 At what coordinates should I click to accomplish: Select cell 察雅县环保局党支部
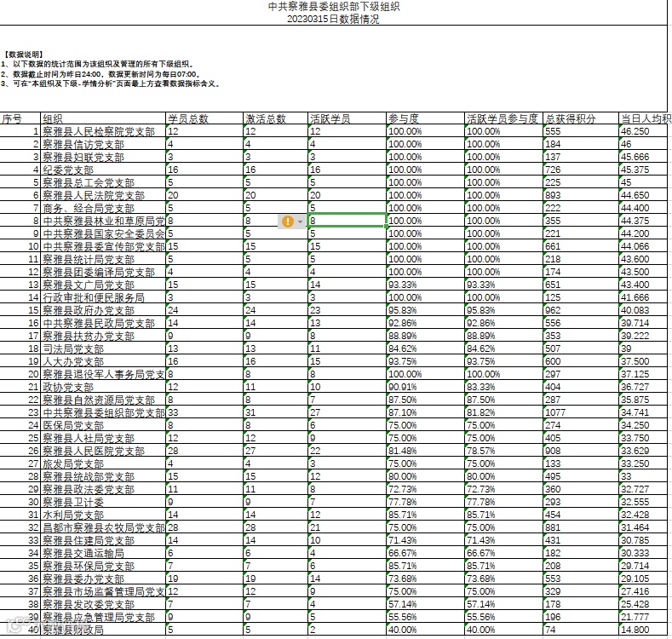[x=103, y=566]
